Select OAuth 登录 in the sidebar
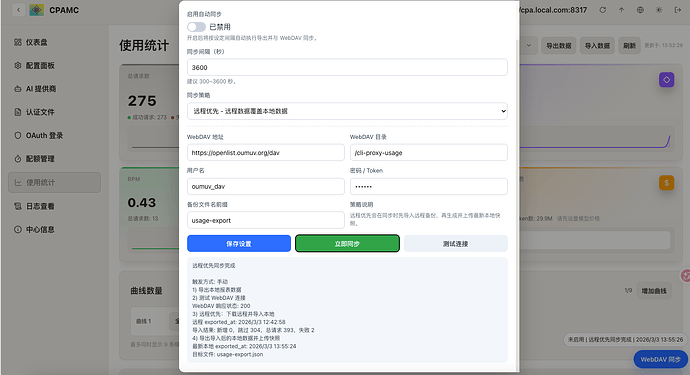 point(54,136)
